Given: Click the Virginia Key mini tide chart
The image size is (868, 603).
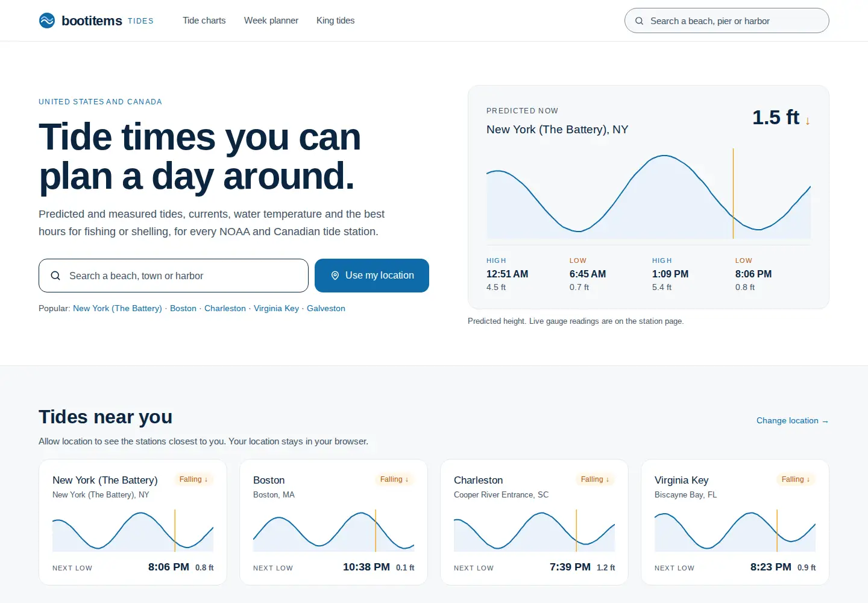Looking at the screenshot, I should (735, 531).
